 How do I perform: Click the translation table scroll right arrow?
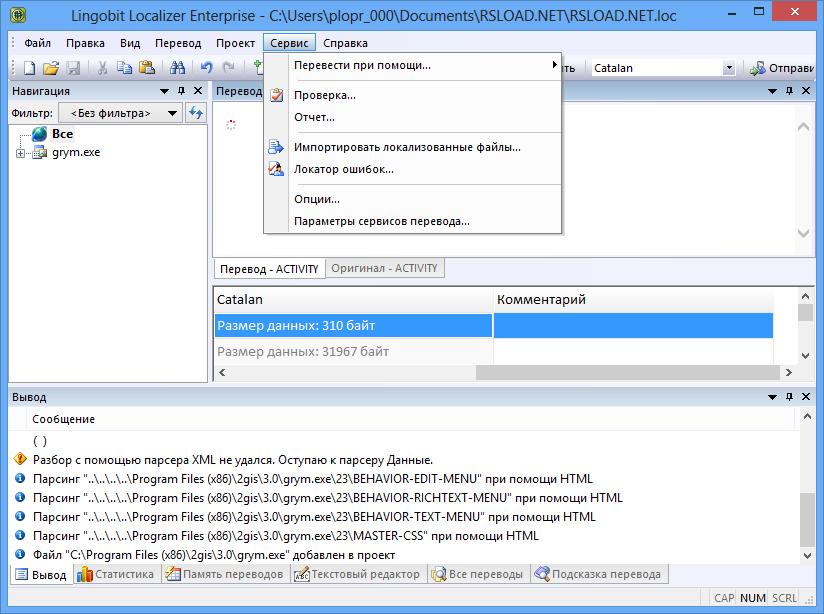(x=789, y=372)
